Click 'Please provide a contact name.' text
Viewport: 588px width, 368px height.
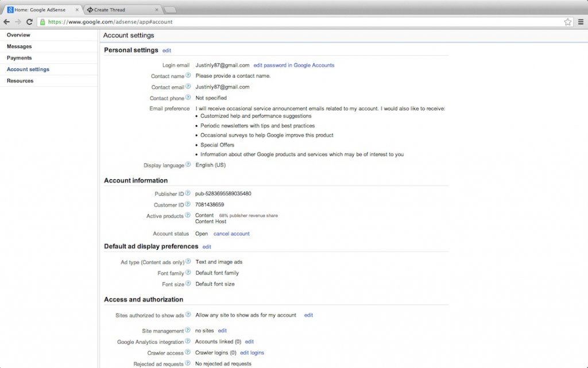(233, 76)
